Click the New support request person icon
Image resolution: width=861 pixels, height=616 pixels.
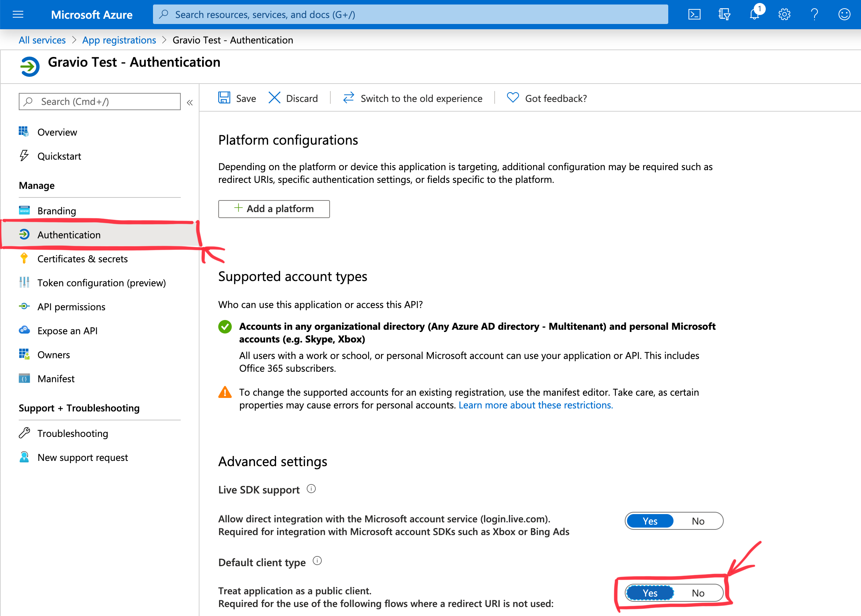pyautogui.click(x=24, y=457)
